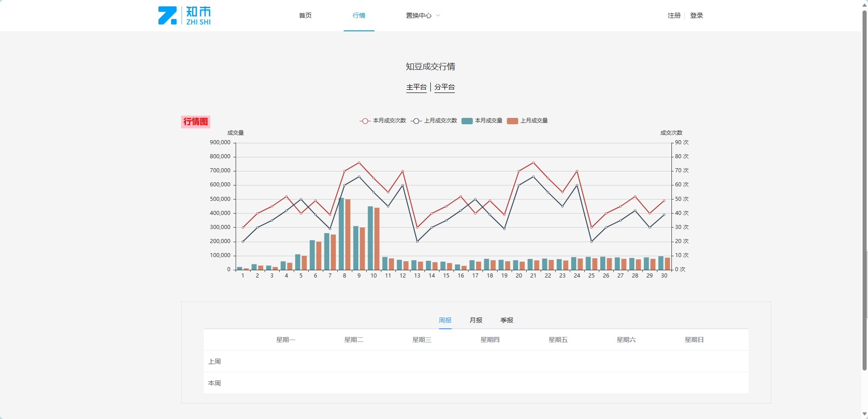868x419 pixels.
Task: Click the scrollbar up arrow
Action: (x=864, y=5)
